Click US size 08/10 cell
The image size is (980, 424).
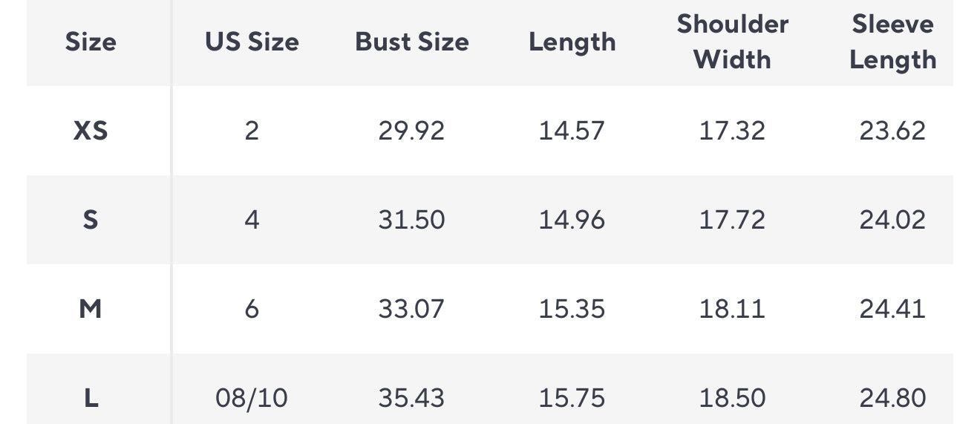[252, 398]
